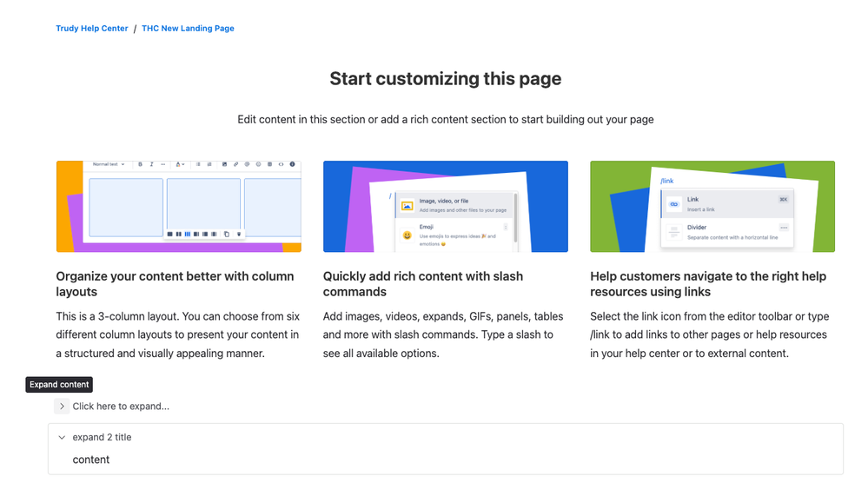Click heading 'Help customers navigate to the right help resources'
The image size is (868, 483).
pyautogui.click(x=708, y=284)
